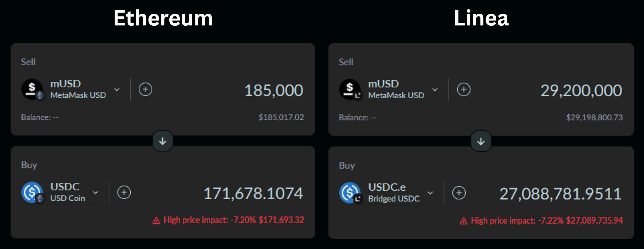Click plus icon beside Linea mUSD sell token
Screen dimensions: 644x249
click(x=464, y=89)
